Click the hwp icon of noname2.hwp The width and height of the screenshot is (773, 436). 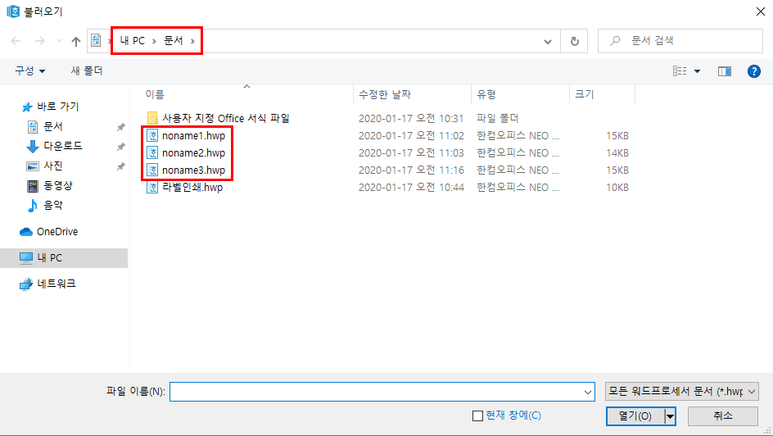(152, 153)
